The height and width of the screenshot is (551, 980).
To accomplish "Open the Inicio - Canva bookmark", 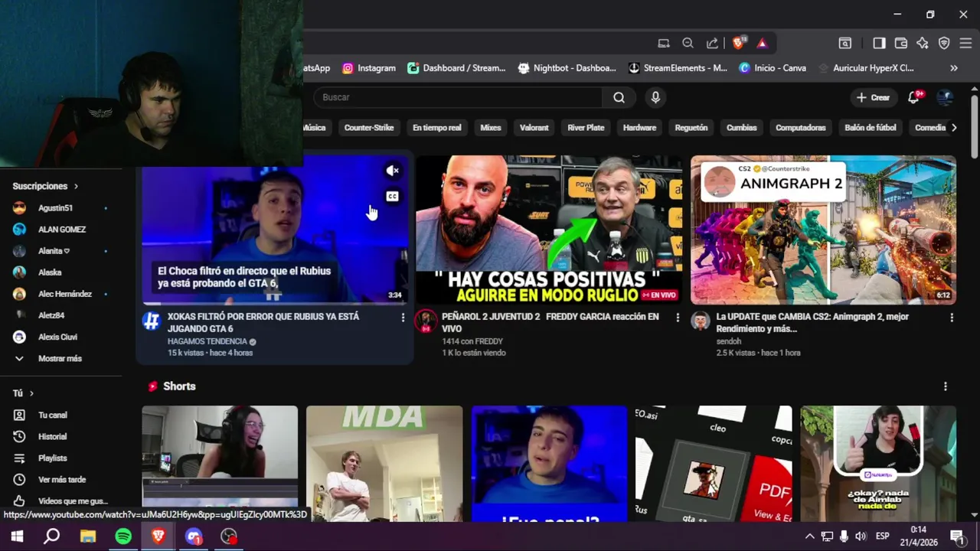I will tap(772, 68).
